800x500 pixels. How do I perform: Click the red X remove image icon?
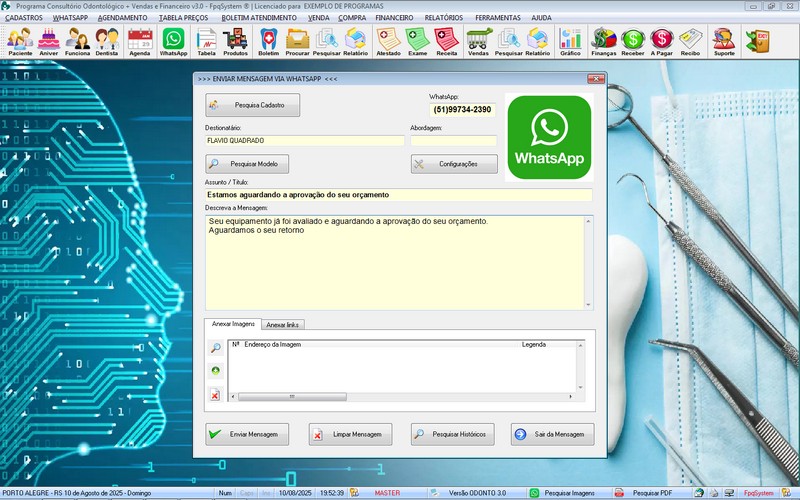click(215, 395)
